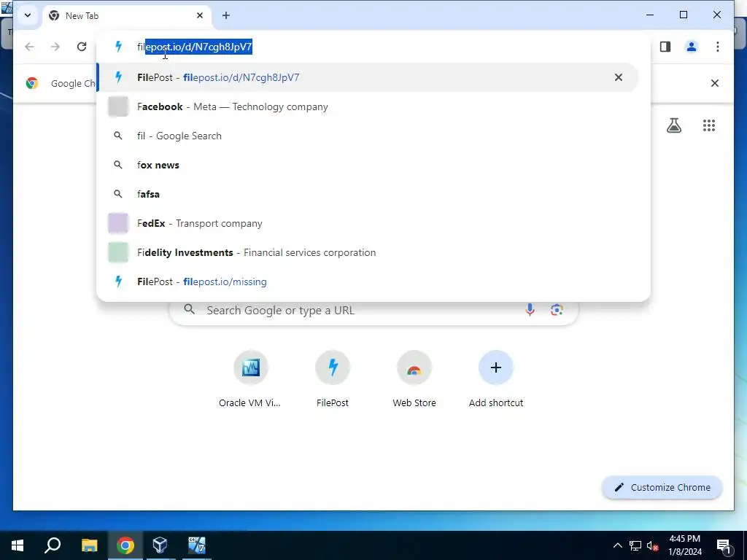Viewport: 747px width, 560px height.
Task: Close the New Tab tab
Action: [x=200, y=15]
